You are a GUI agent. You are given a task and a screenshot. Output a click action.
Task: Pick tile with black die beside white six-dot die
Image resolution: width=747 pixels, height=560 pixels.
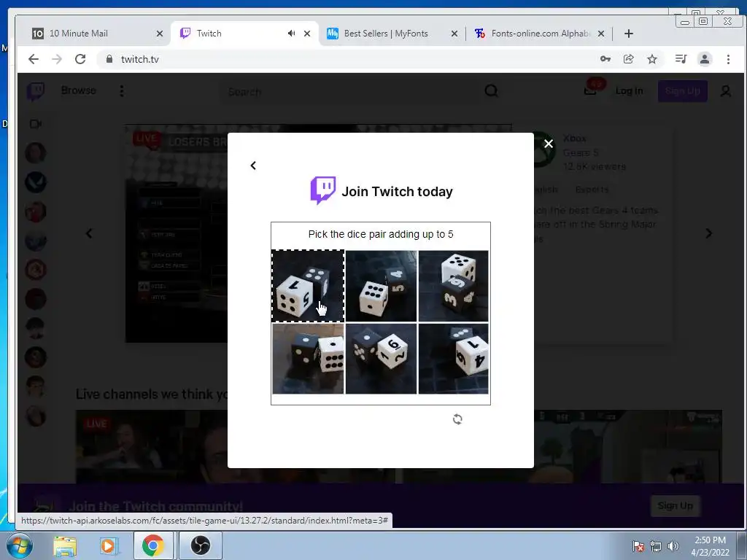click(x=308, y=359)
